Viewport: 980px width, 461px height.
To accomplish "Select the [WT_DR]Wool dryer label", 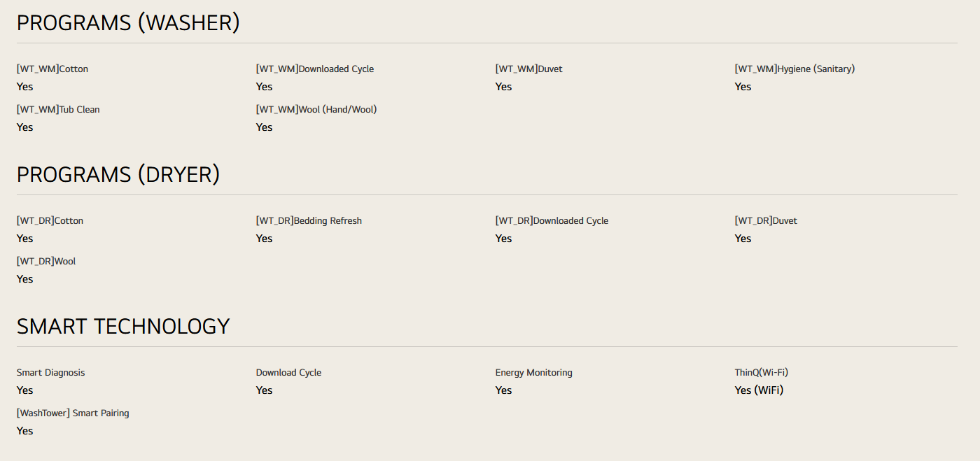I will 46,262.
